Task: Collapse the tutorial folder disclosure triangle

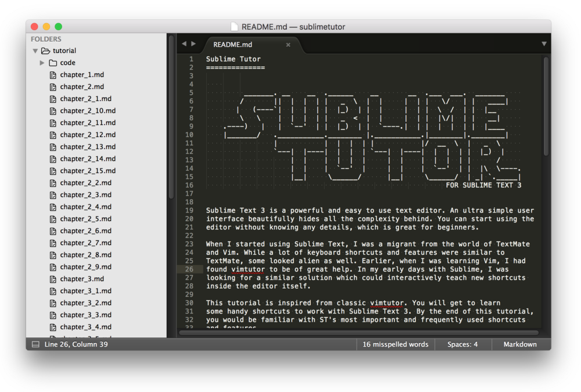Action: (x=35, y=51)
